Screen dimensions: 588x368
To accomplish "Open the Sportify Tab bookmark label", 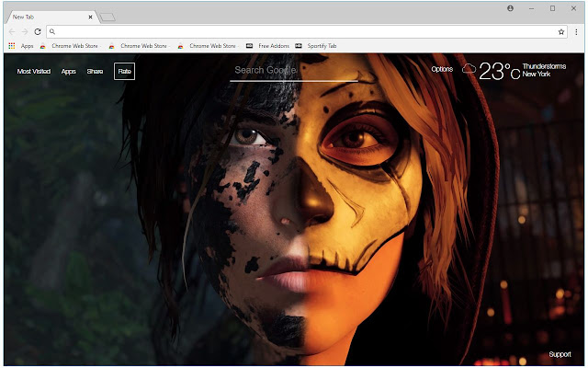I will (x=322, y=46).
